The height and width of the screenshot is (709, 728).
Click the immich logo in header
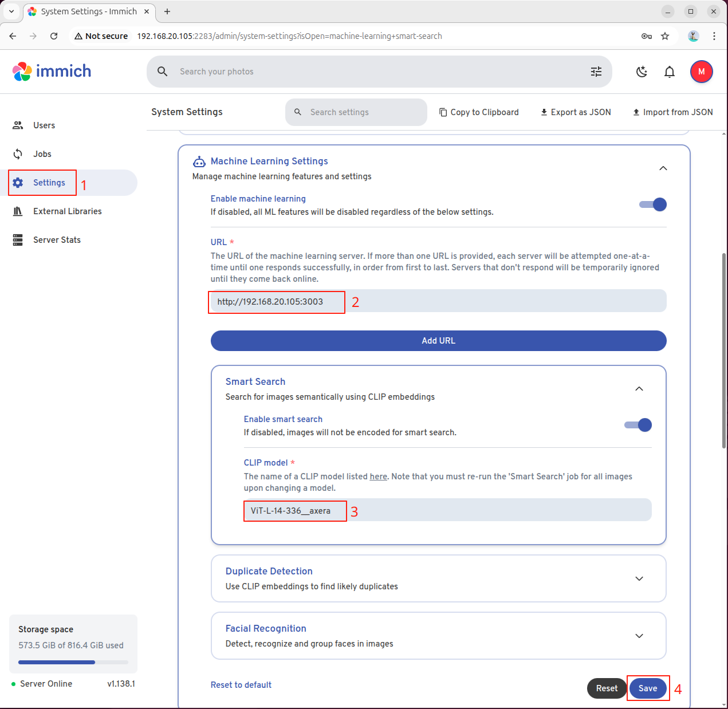pyautogui.click(x=52, y=72)
